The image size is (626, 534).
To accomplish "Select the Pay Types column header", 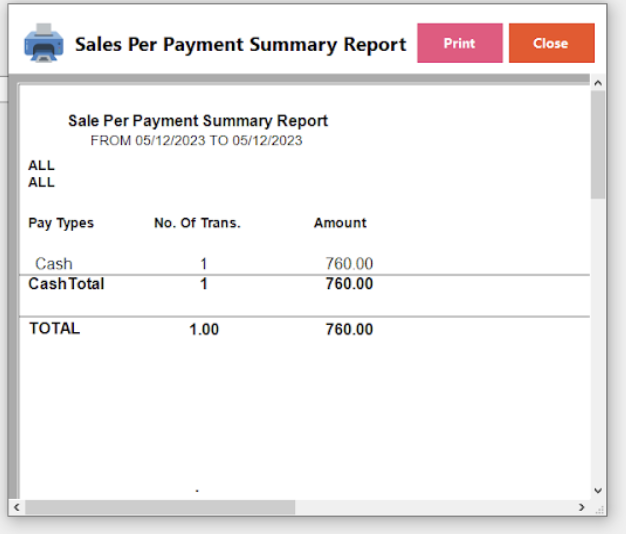I will pos(61,223).
